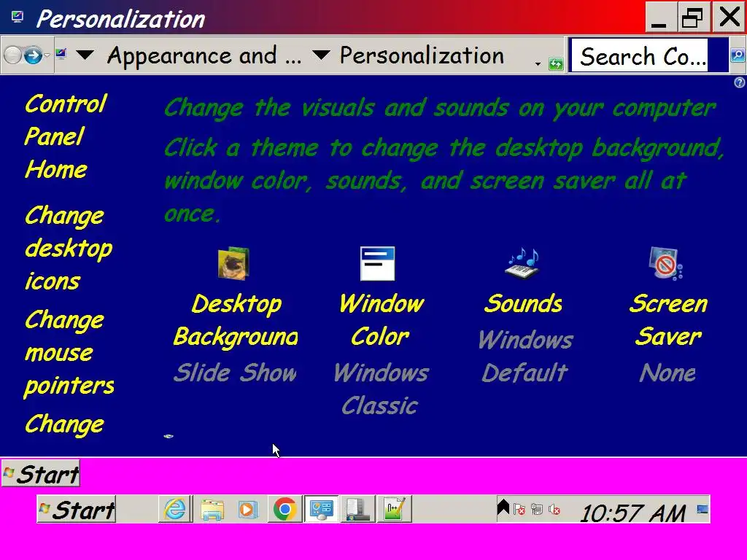The height and width of the screenshot is (560, 747).
Task: Open Control Panel Home link
Action: pos(65,136)
